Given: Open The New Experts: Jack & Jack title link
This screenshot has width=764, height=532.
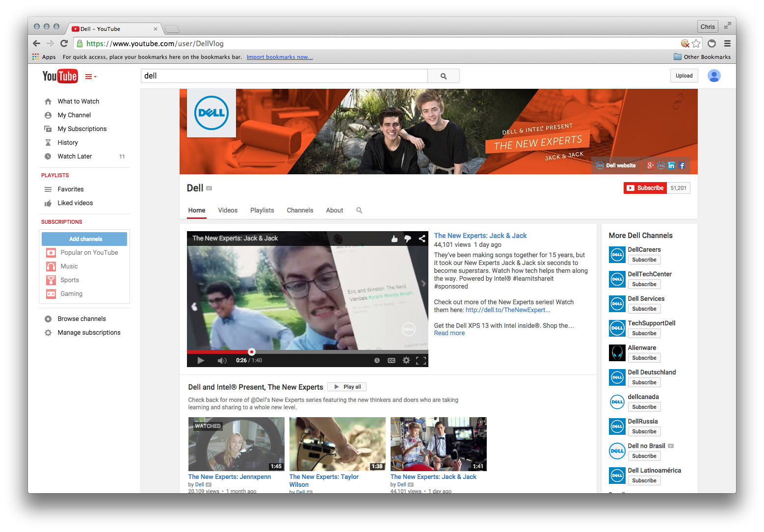Looking at the screenshot, I should point(480,236).
